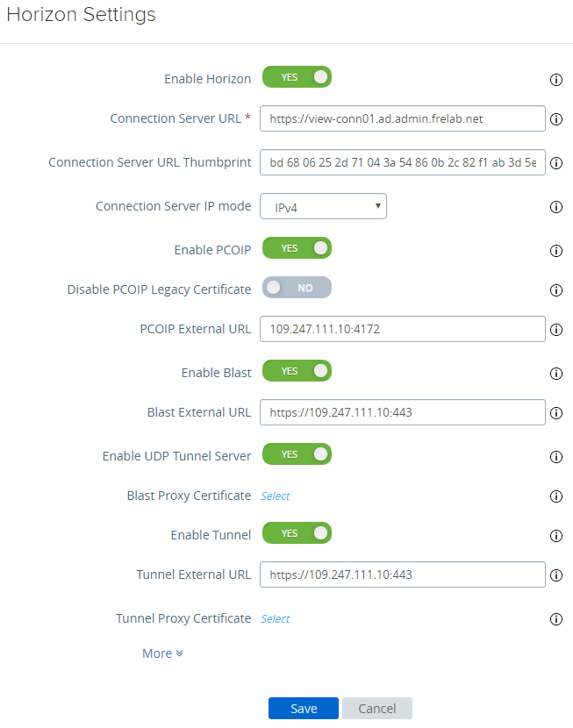This screenshot has width=573, height=728.
Task: Disable the Enable PCOIP toggle
Action: (297, 248)
